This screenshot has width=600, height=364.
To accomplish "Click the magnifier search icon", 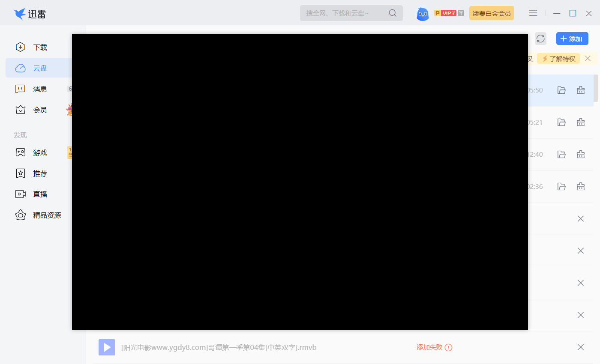I will coord(392,13).
